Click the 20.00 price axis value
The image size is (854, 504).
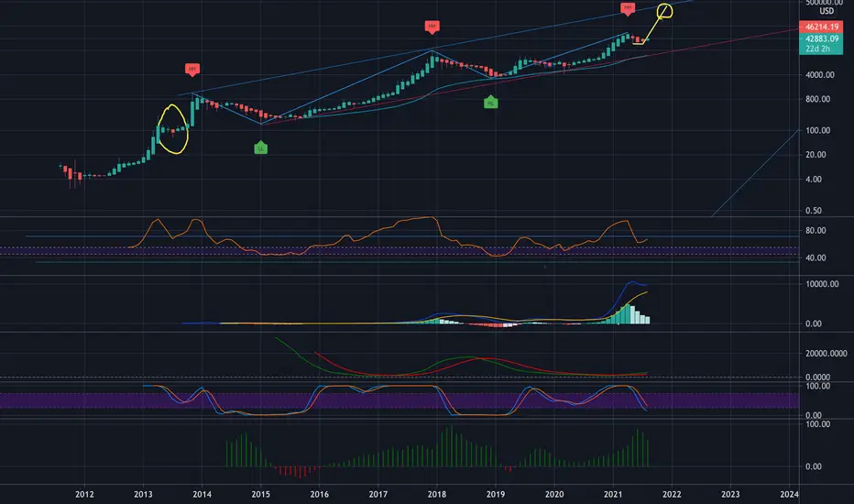(x=816, y=155)
